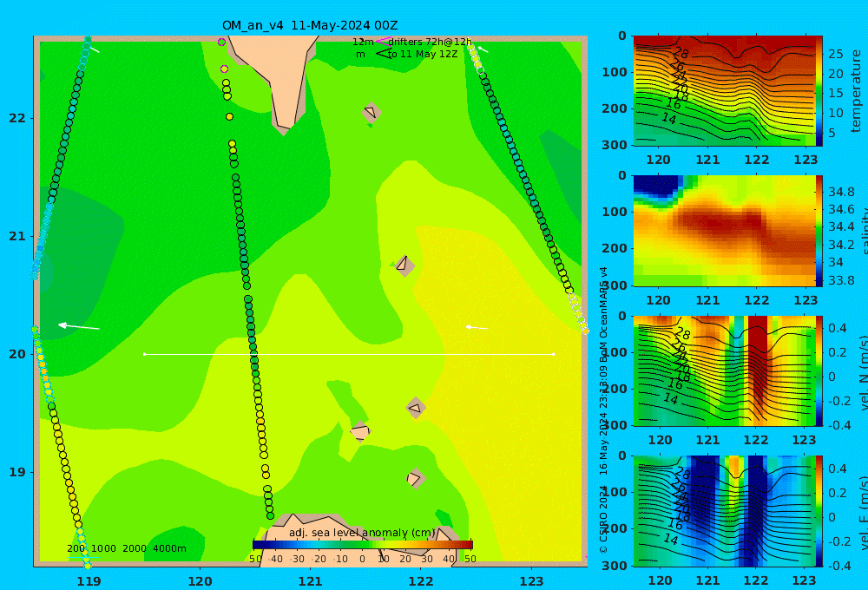Select the island diamond marker near 19.5N 122E
The width and height of the screenshot is (868, 590).
416,408
